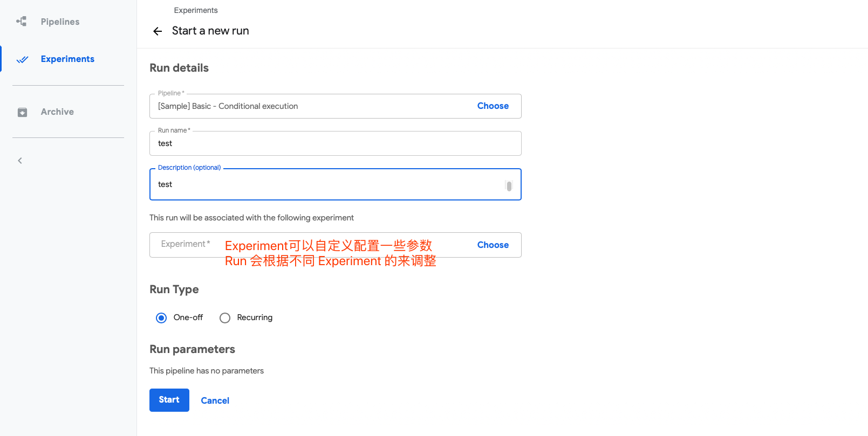Collapse the sidebar with the chevron

coord(20,161)
